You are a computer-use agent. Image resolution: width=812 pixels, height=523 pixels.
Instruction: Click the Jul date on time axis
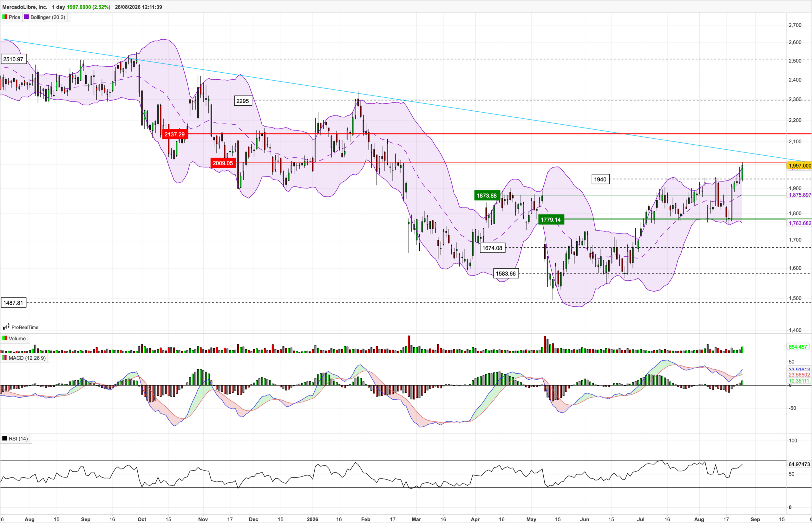tap(640, 519)
